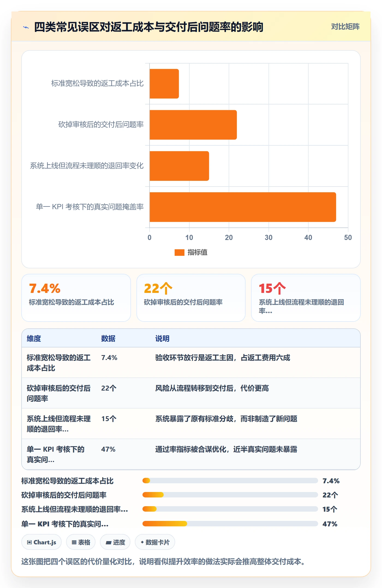Click the chart axis label 单一 KPI 考核下的真实问题掩盖率
The width and height of the screenshot is (382, 588).
pyautogui.click(x=90, y=207)
